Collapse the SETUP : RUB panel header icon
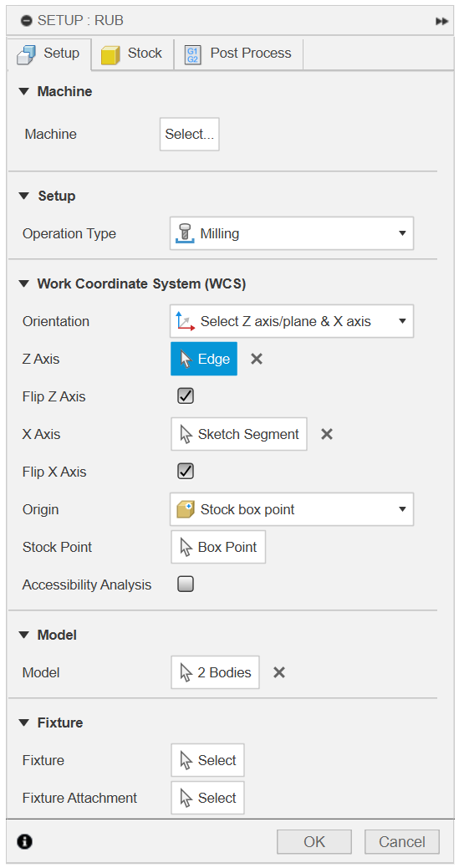 [x=27, y=21]
